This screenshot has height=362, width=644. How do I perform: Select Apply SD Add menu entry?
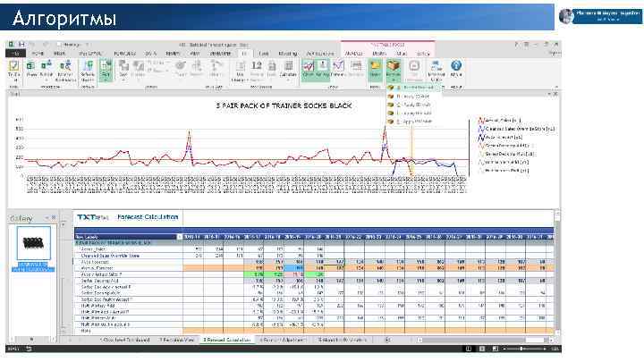(x=412, y=96)
